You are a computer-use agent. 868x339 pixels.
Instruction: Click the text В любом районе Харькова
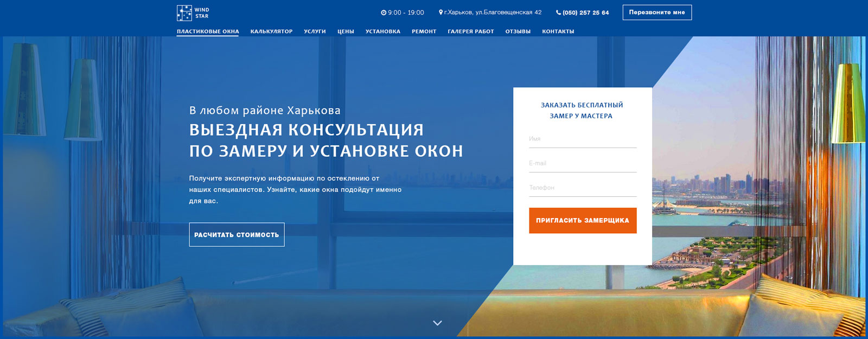pos(265,111)
